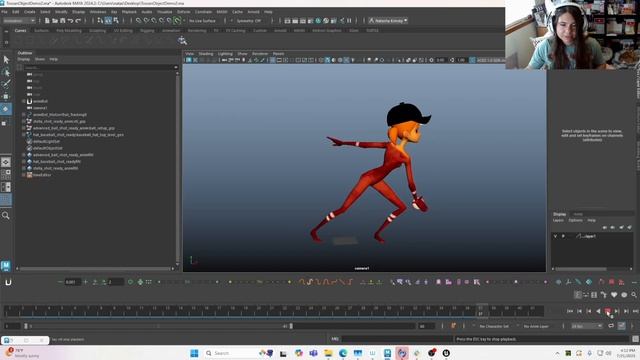This screenshot has width=640, height=360.
Task: Jump to start of playback range
Action: point(570,311)
